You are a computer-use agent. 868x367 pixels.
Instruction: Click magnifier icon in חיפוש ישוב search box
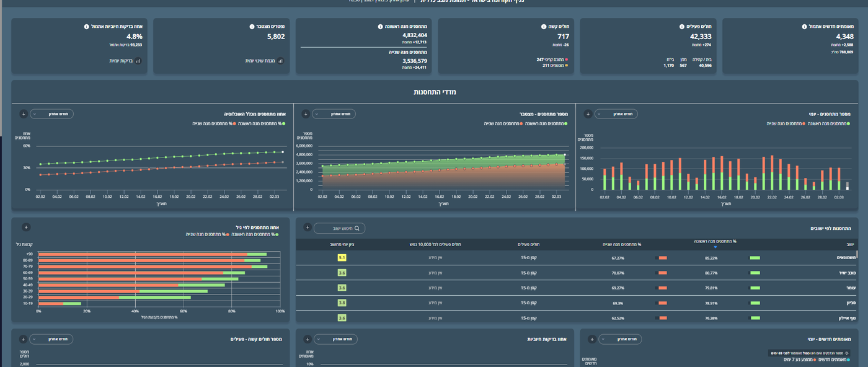tap(356, 228)
